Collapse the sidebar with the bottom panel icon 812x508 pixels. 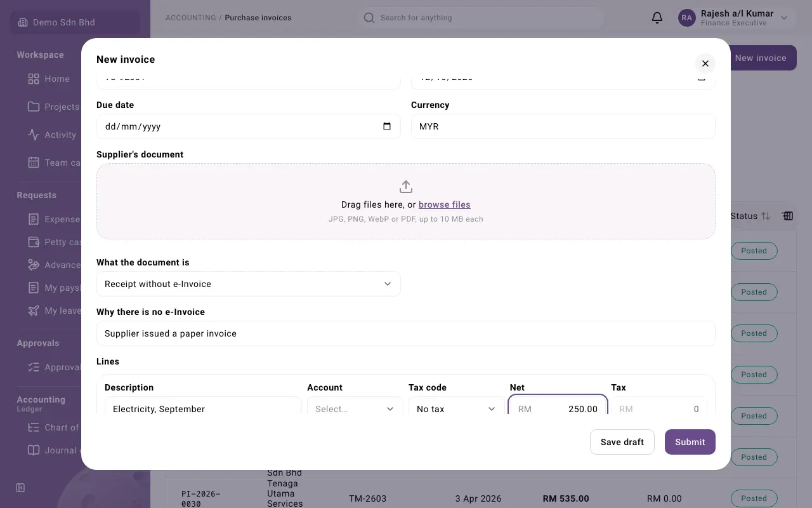[x=20, y=488]
